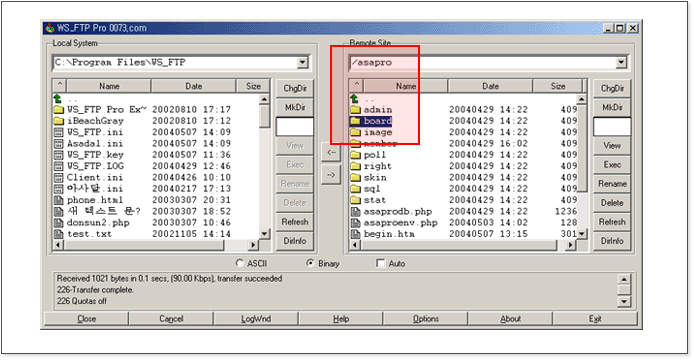This screenshot has height=360, width=694.
Task: Click the upload right-arrow transfer button
Action: 331,175
